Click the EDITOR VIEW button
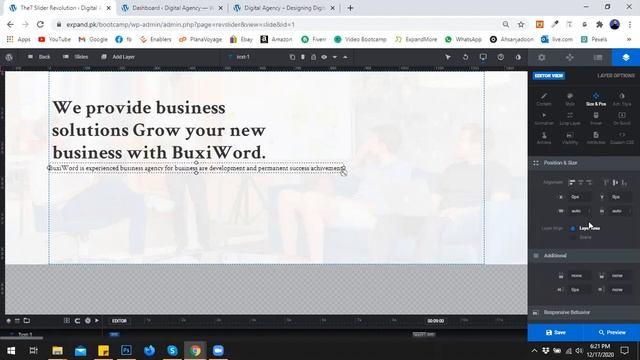This screenshot has width=640, height=360. pyautogui.click(x=549, y=76)
